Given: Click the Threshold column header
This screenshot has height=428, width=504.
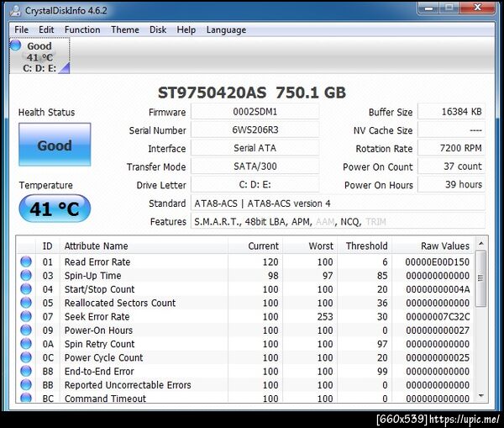Looking at the screenshot, I should 365,246.
